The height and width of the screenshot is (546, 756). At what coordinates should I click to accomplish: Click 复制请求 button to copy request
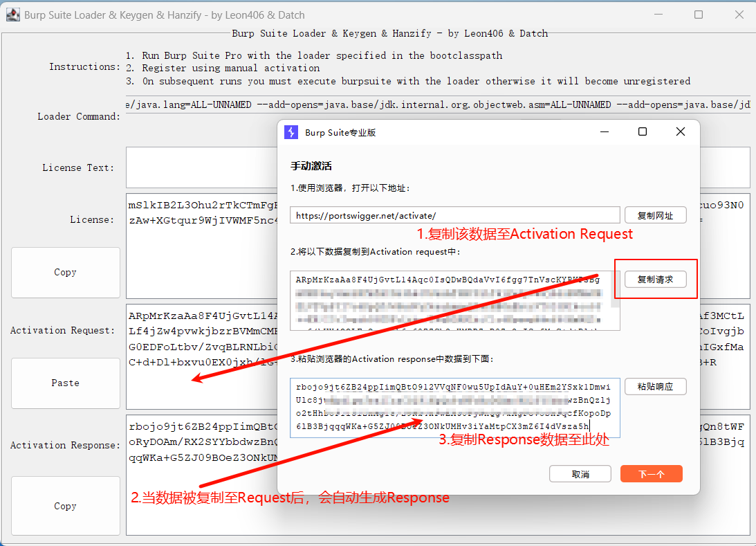(x=655, y=280)
